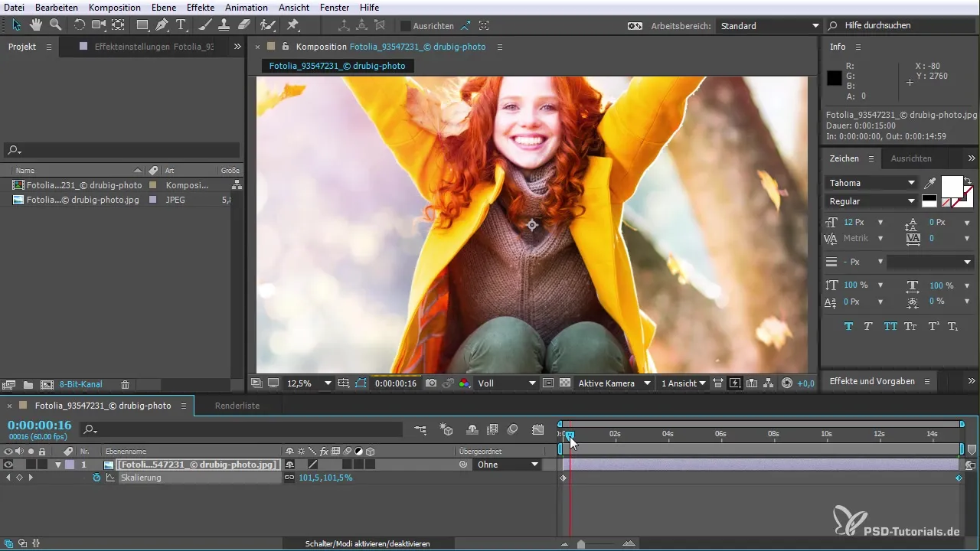980x551 pixels.
Task: Click the Project panel search field
Action: click(122, 150)
